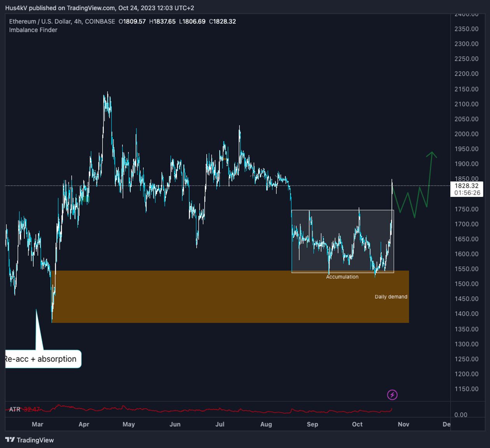The height and width of the screenshot is (448, 490).
Task: Click the Sep label on time axis
Action: 312,424
